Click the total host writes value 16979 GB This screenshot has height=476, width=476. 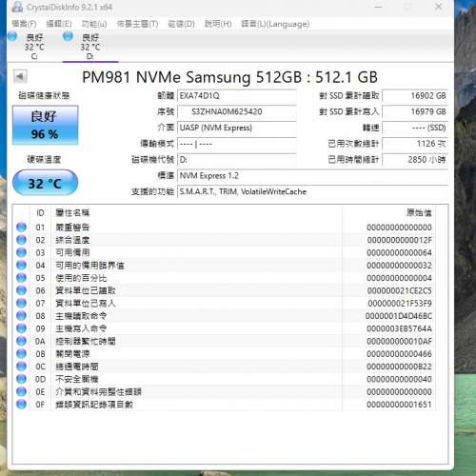415,111
